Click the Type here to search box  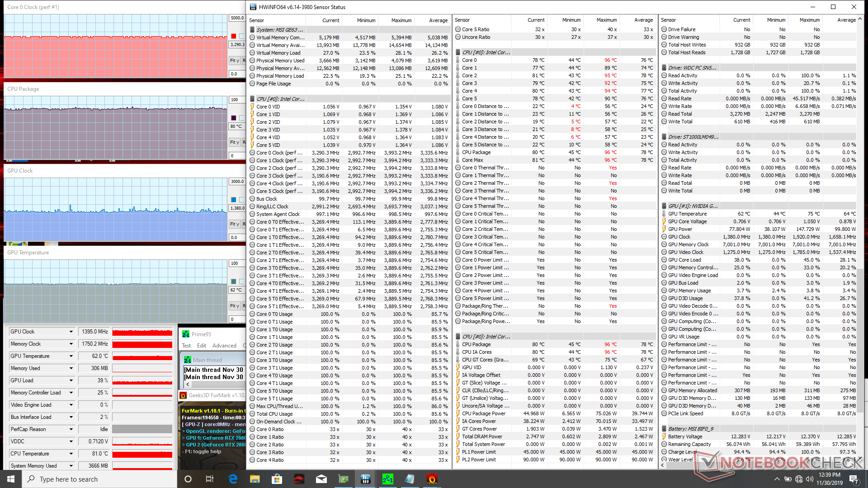[99, 479]
